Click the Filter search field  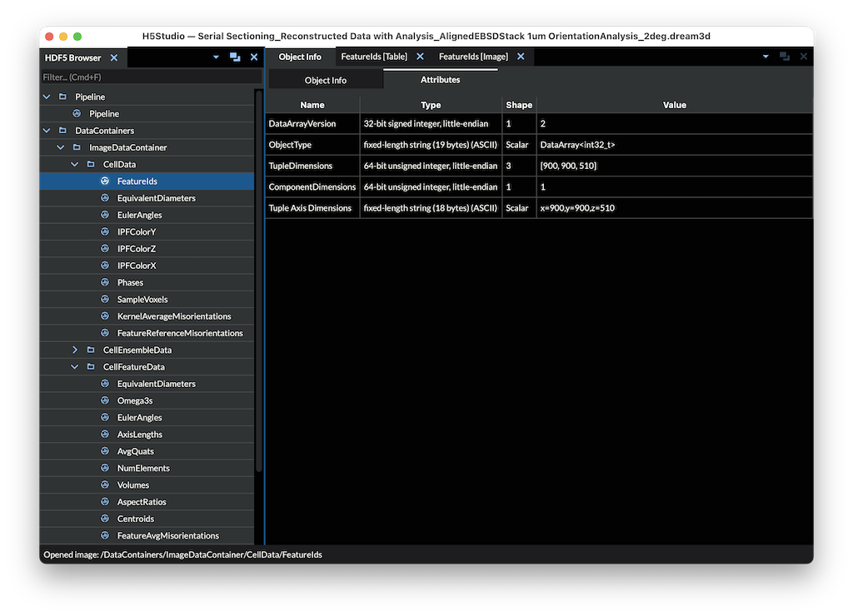150,77
